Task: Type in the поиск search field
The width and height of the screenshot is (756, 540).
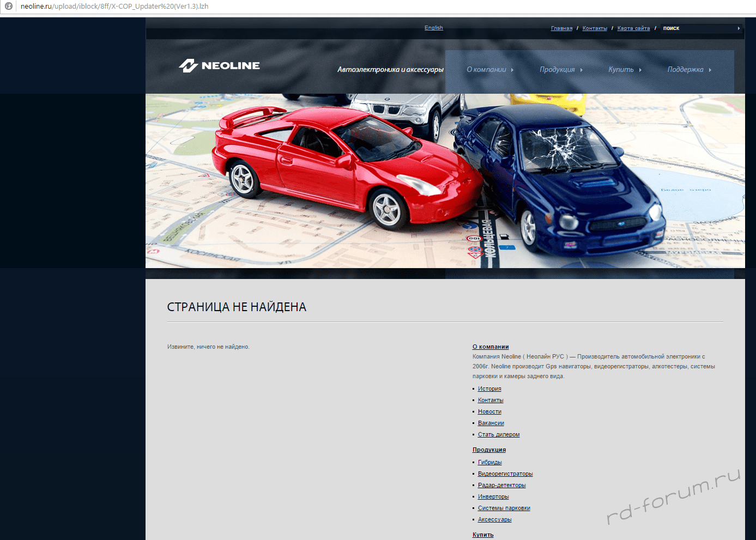Action: [x=698, y=28]
